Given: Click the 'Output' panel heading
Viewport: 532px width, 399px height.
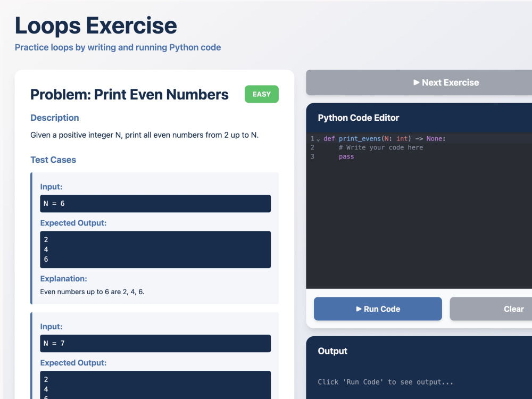Looking at the screenshot, I should [x=332, y=351].
